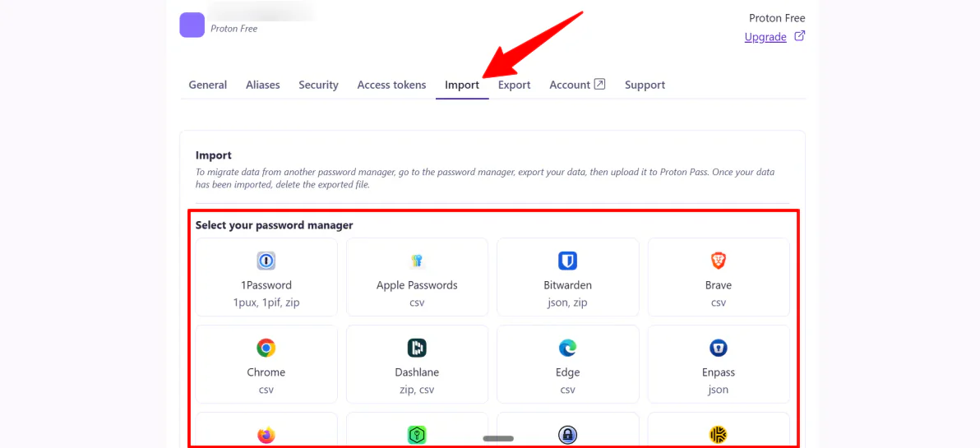This screenshot has height=448, width=980.
Task: Click the 'Import' section heading
Action: point(214,155)
